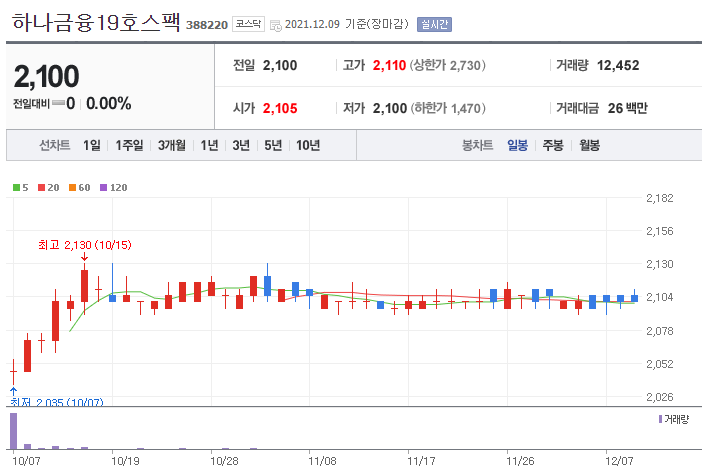Click the 12/07 date axis label
Image resolution: width=702 pixels, height=473 pixels.
(619, 461)
